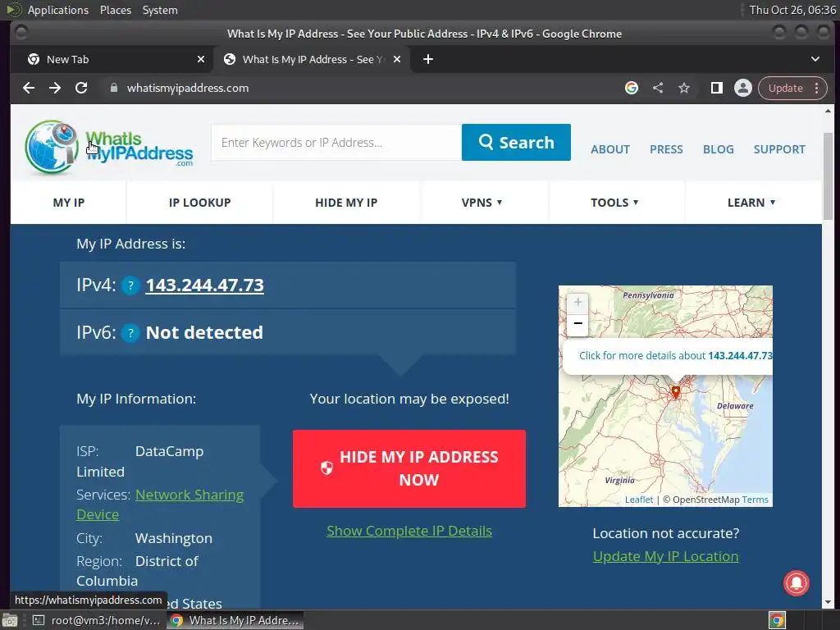Expand the LEARN menu
The height and width of the screenshot is (630, 840).
click(x=751, y=203)
